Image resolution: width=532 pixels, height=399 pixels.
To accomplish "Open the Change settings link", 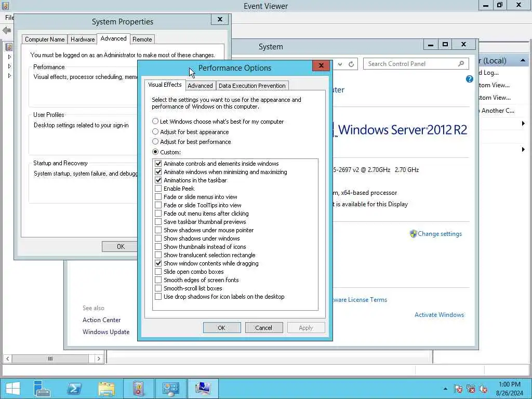I will point(440,234).
